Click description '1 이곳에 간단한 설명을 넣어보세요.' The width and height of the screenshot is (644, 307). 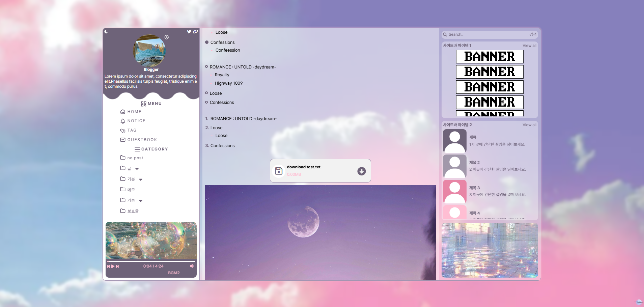point(497,144)
